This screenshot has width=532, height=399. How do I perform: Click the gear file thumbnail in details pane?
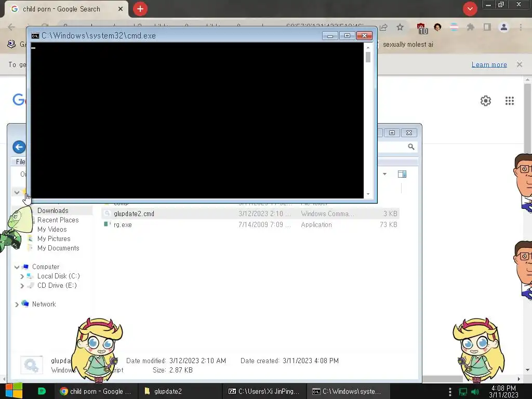point(32,365)
